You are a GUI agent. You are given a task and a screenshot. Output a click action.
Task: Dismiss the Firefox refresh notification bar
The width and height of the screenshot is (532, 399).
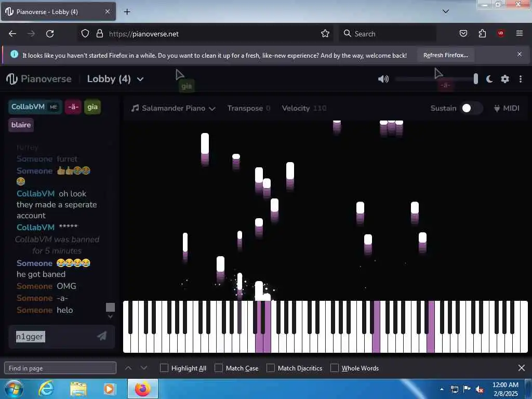pos(520,54)
